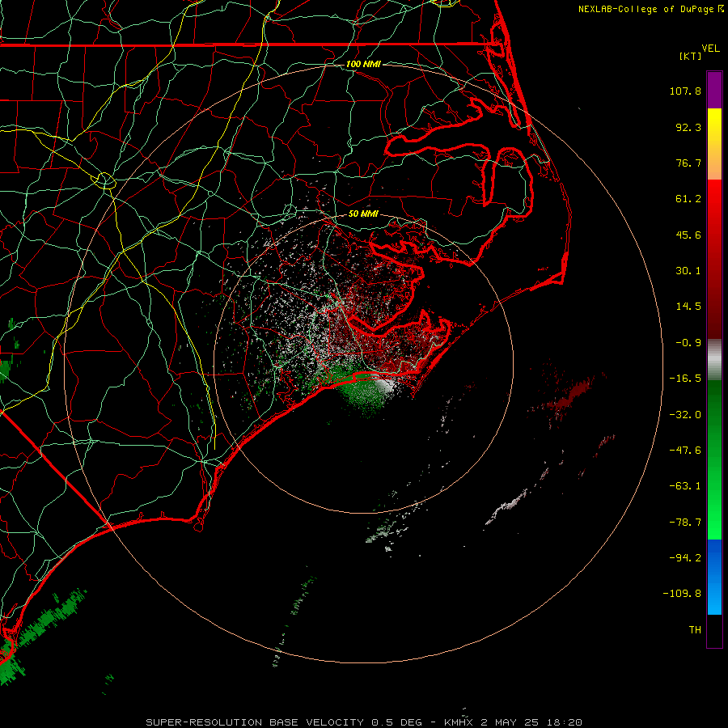
Task: Click the 100 NMI range ring label
Action: [x=363, y=64]
